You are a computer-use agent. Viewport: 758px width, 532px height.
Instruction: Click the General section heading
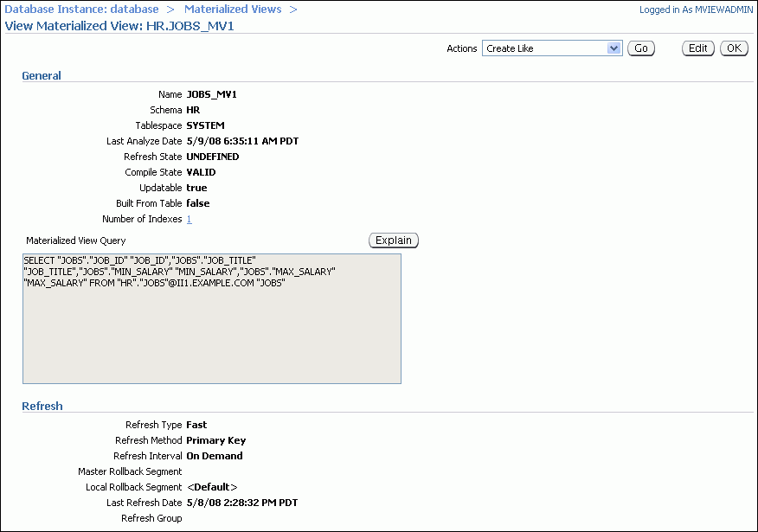(x=41, y=75)
